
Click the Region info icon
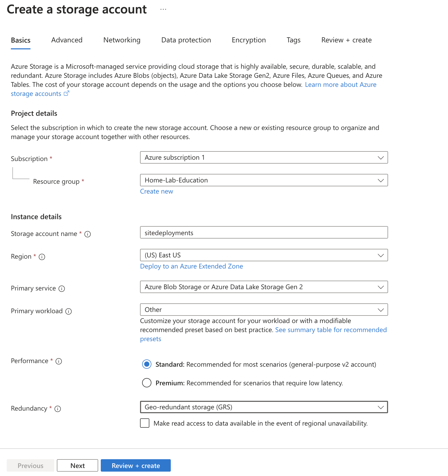tap(42, 257)
